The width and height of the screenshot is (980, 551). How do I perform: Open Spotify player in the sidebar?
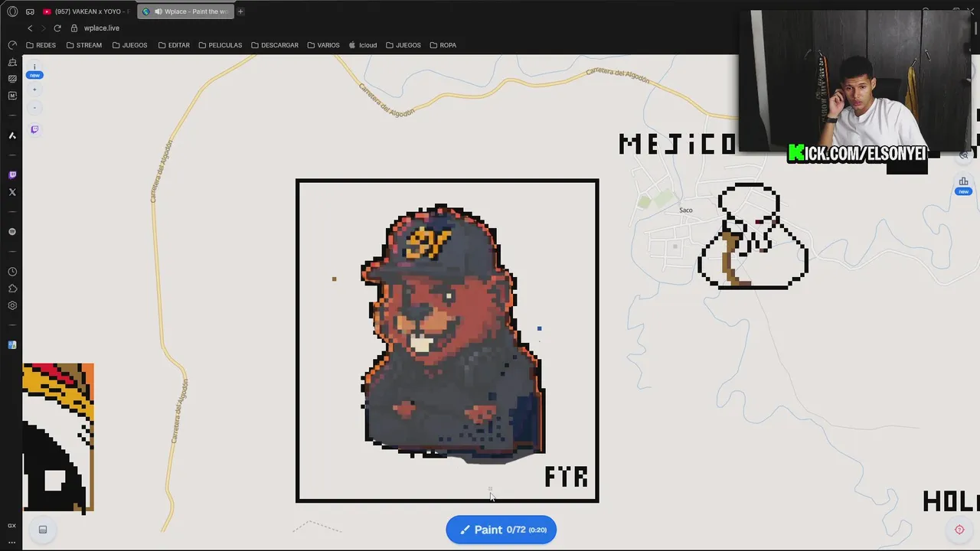point(12,232)
